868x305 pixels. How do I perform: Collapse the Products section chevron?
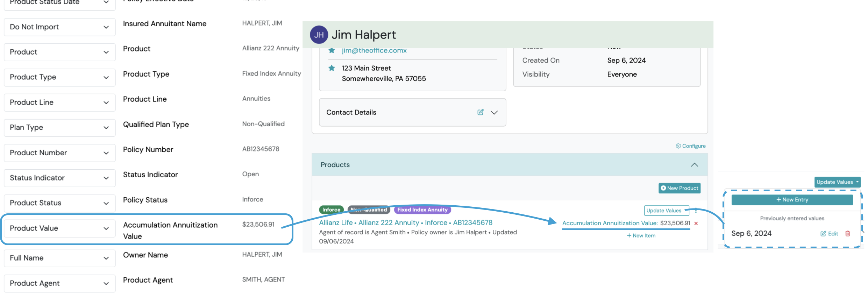coord(695,165)
